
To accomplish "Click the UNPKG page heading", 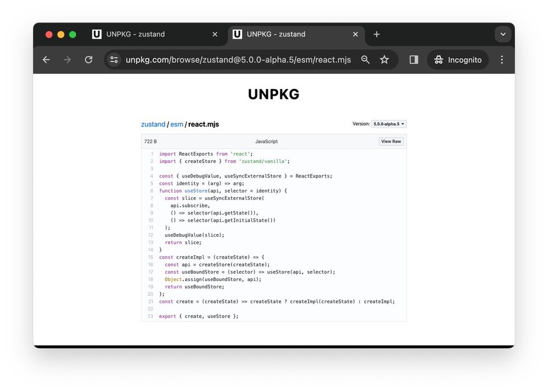I will (x=273, y=94).
